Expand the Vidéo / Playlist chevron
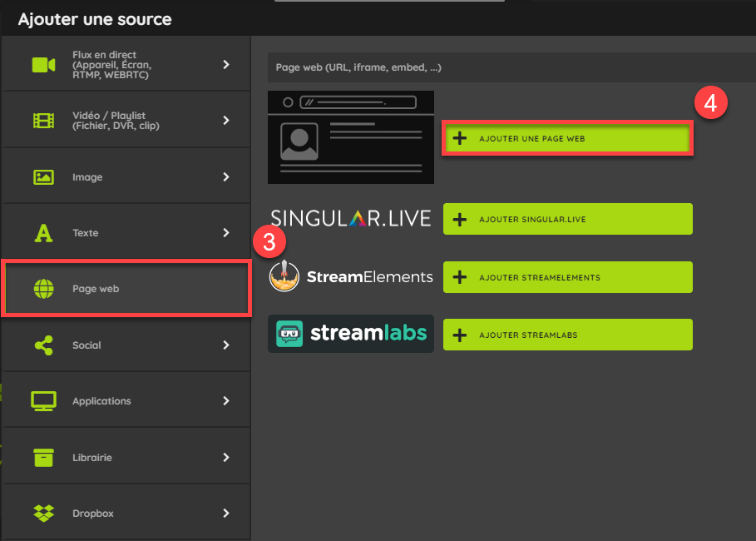The width and height of the screenshot is (756, 541). tap(226, 121)
